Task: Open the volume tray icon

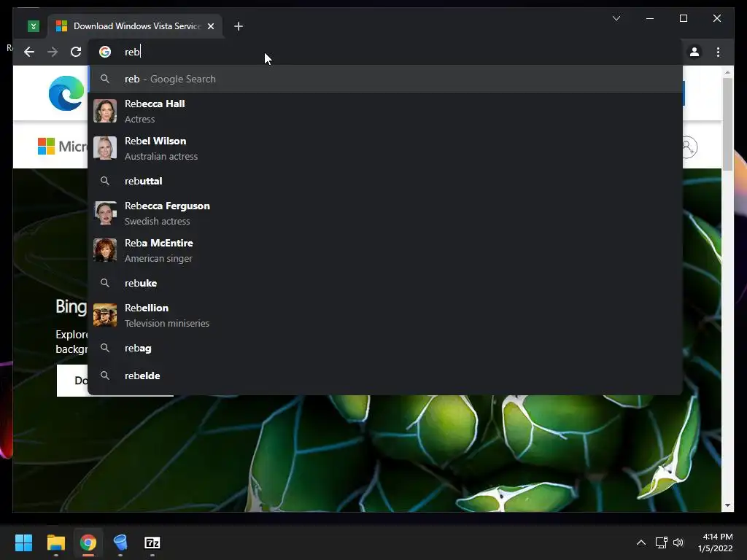Action: (678, 542)
